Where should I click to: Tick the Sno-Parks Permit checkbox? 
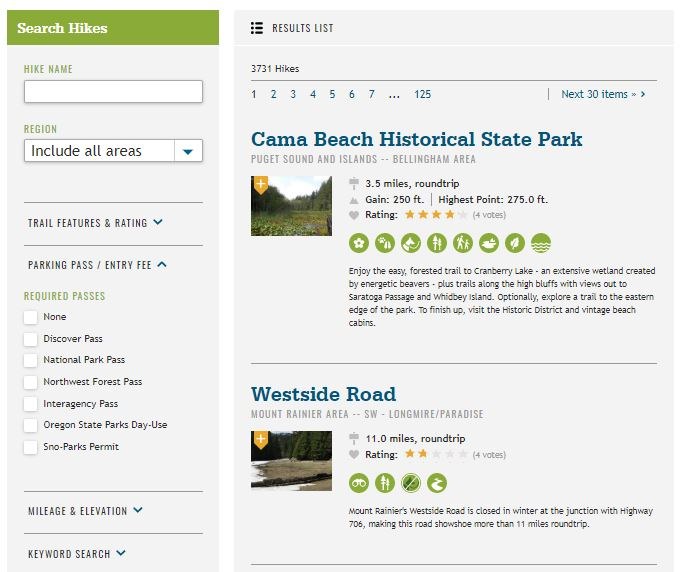[31, 447]
